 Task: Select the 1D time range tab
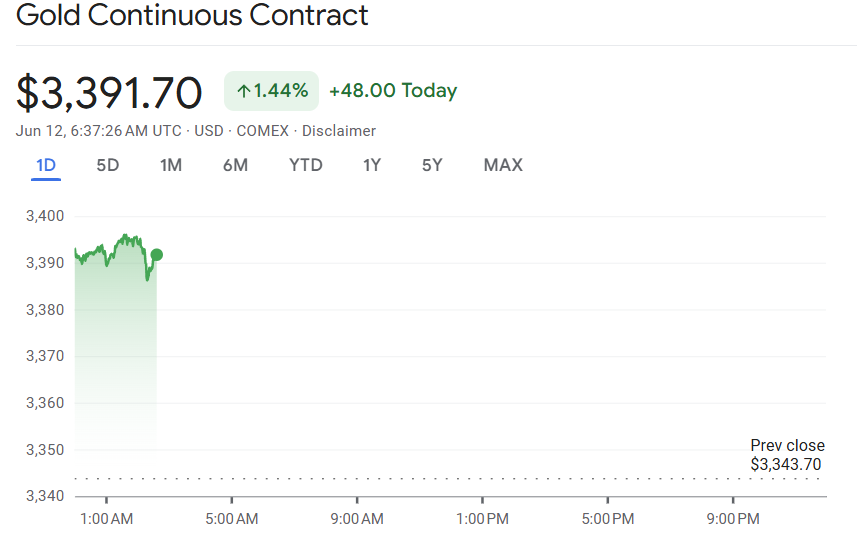(46, 165)
